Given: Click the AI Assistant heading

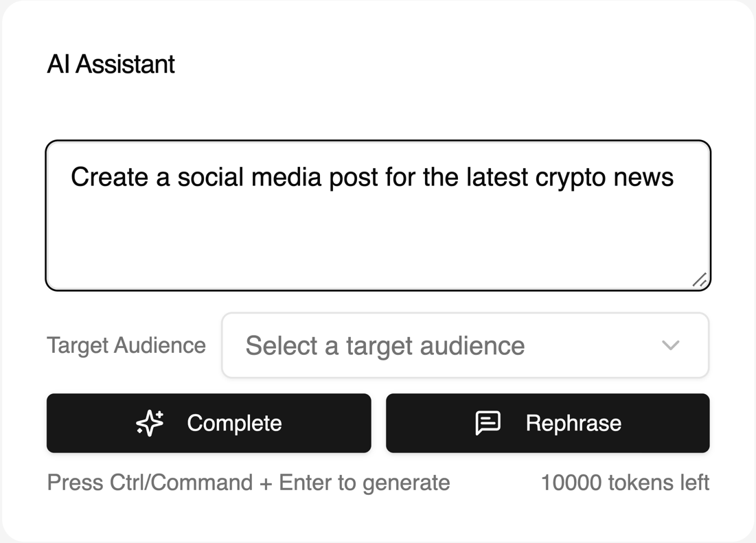Looking at the screenshot, I should (111, 64).
